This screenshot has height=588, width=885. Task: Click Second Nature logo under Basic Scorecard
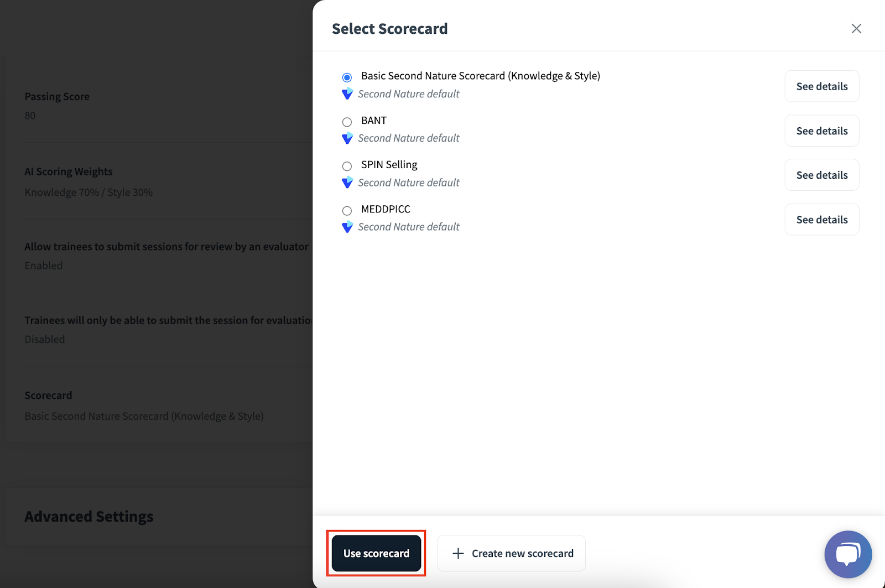pos(347,94)
